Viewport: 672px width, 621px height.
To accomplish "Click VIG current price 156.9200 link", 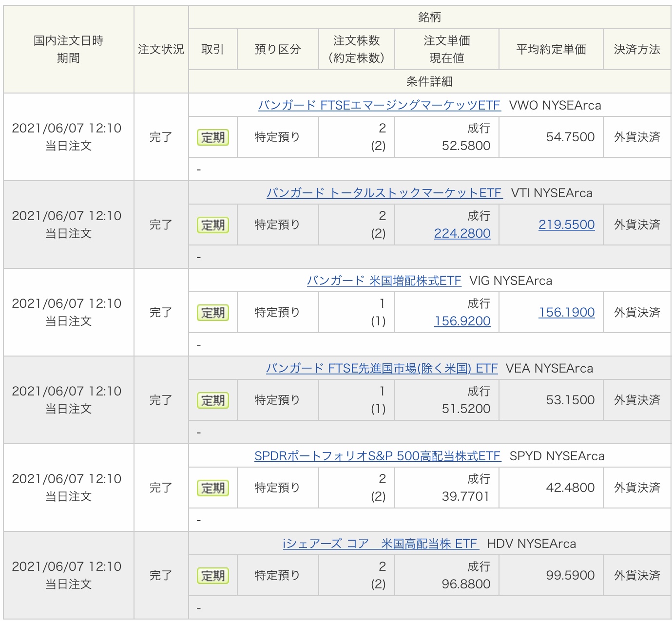I will 462,321.
